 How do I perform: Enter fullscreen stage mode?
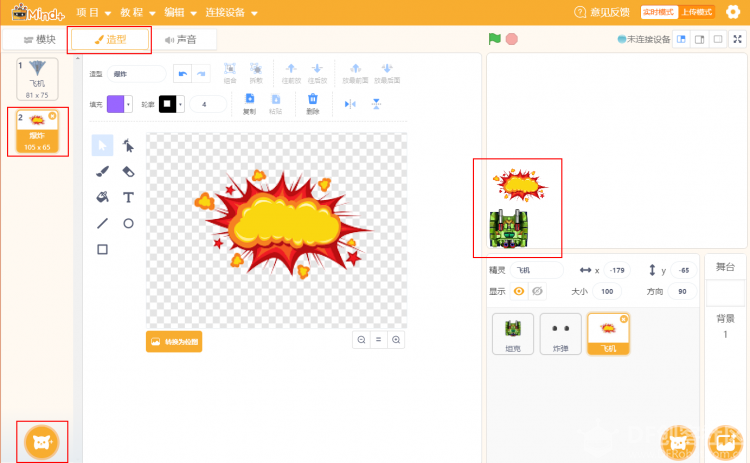coord(738,39)
